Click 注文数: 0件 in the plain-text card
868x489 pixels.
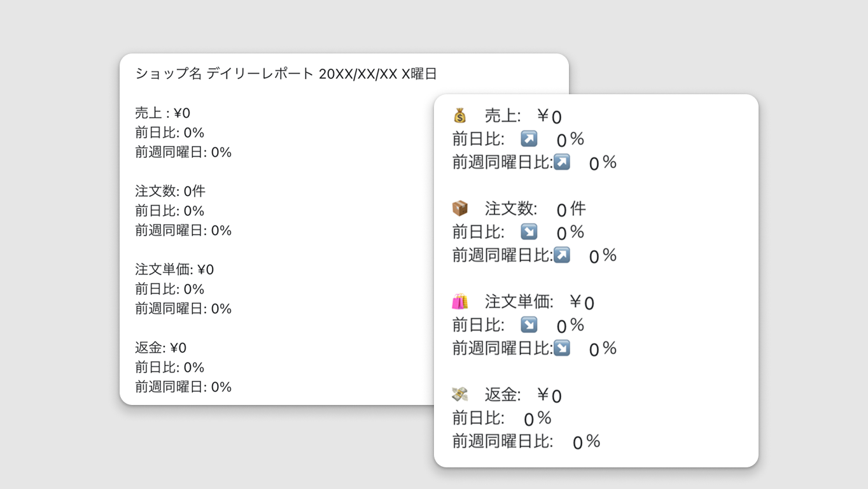tap(171, 191)
